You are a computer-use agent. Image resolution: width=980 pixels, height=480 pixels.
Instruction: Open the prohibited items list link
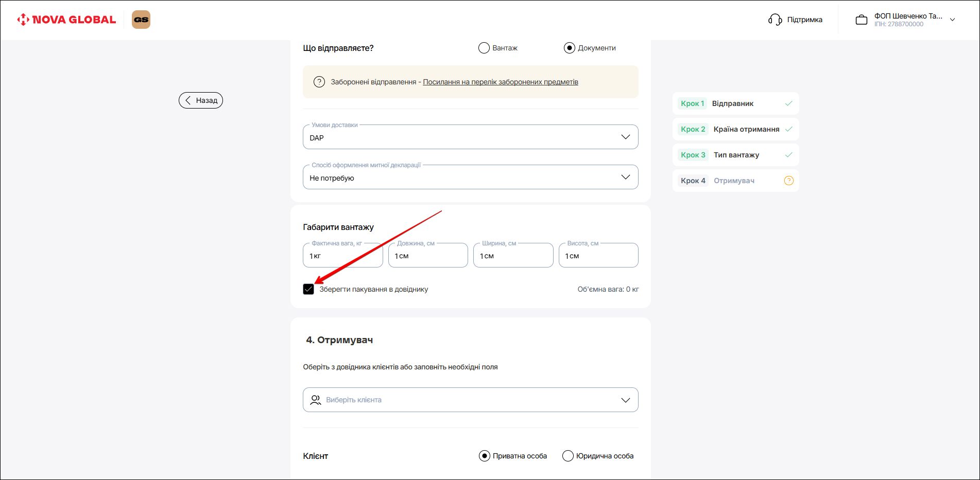500,82
